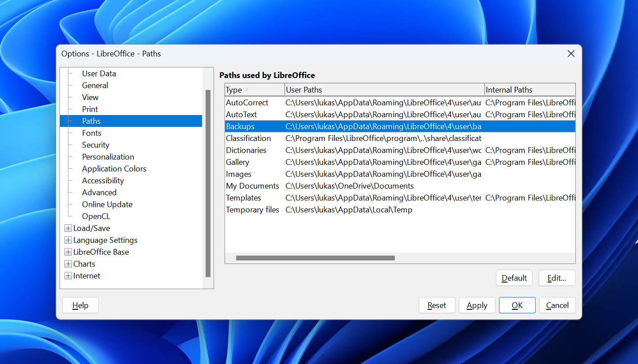Select the Internet tree label
Screen dimensions: 638x364
pyautogui.click(x=86, y=276)
